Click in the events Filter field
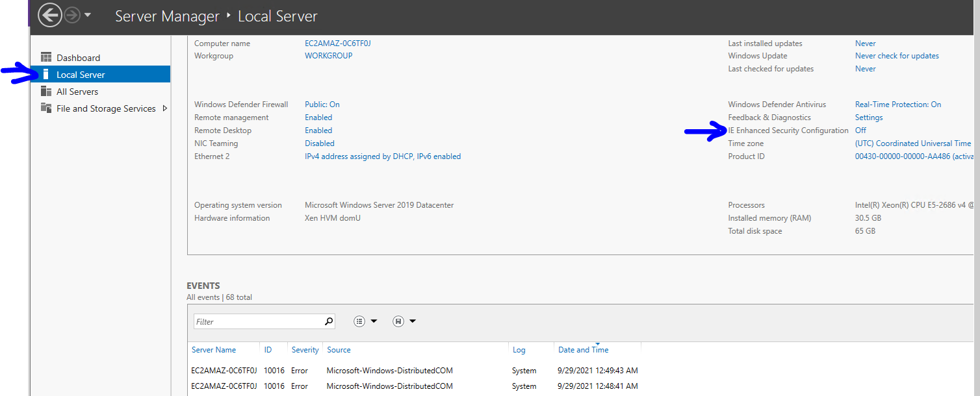The width and height of the screenshot is (980, 396). [x=259, y=321]
